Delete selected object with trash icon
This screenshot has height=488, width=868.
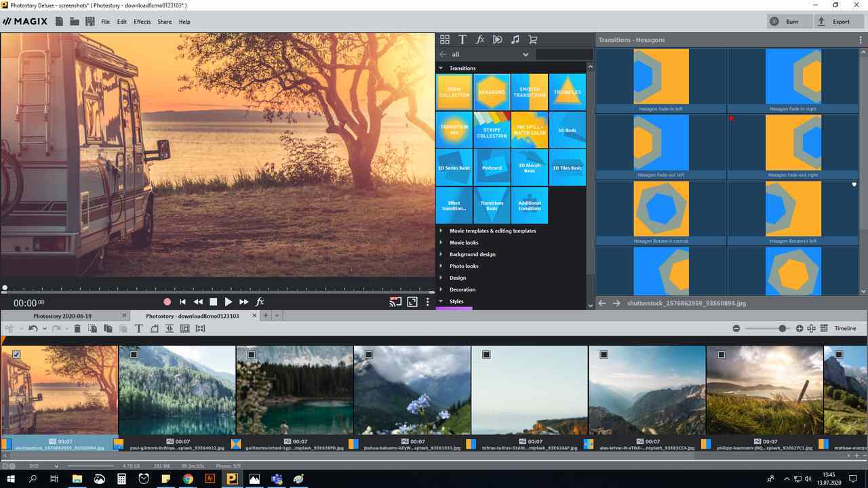(x=77, y=328)
